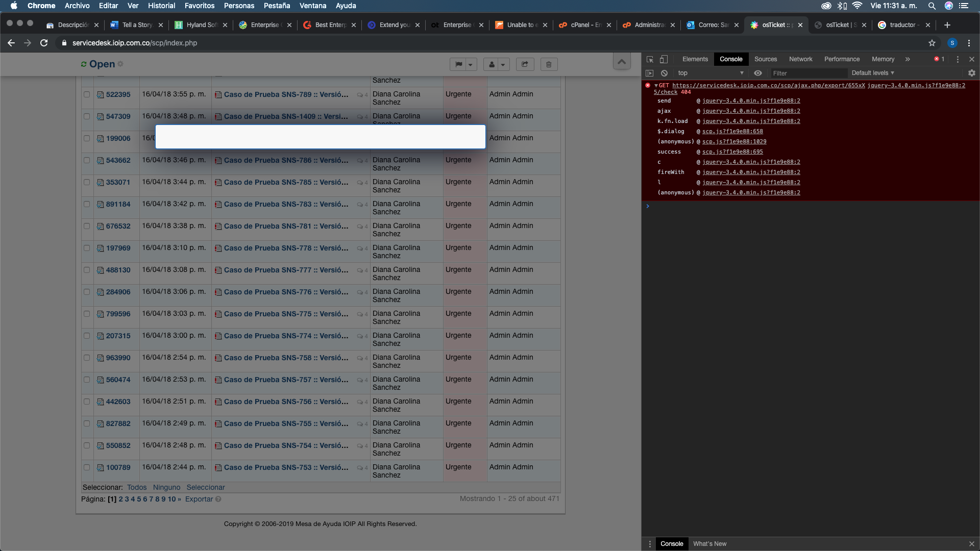The image size is (980, 551).
Task: Click the Exportar link
Action: click(199, 499)
